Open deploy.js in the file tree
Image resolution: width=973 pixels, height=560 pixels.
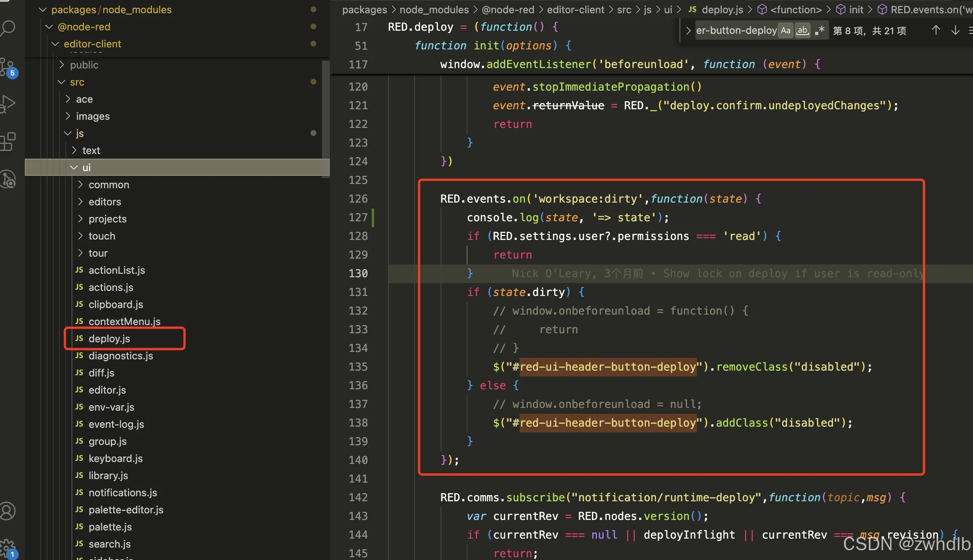click(x=109, y=339)
